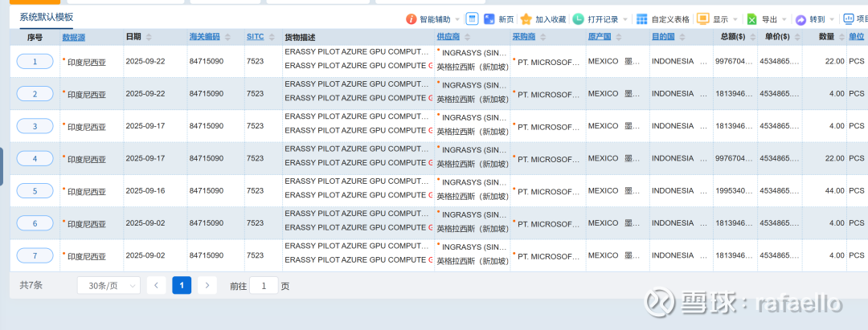The width and height of the screenshot is (868, 330).
Task: Expand the 显示 dropdown arrow
Action: tap(735, 20)
